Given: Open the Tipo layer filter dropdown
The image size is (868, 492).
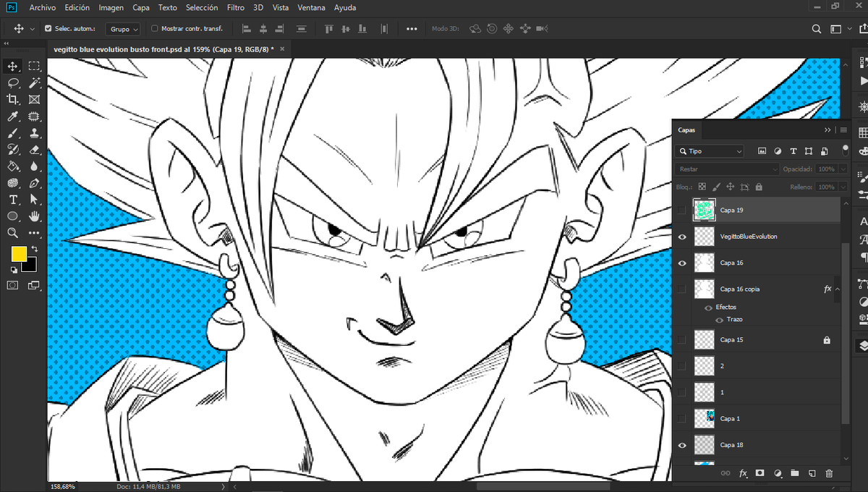Looking at the screenshot, I should coord(709,151).
